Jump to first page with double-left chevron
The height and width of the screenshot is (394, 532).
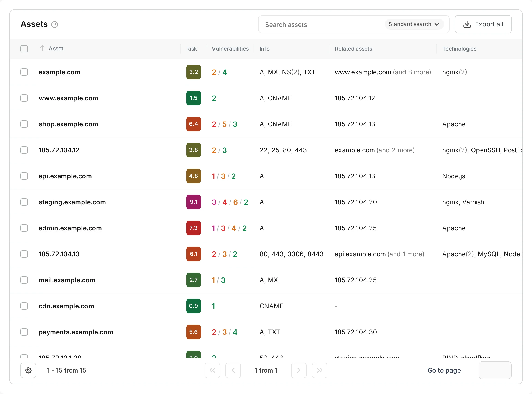click(x=212, y=370)
